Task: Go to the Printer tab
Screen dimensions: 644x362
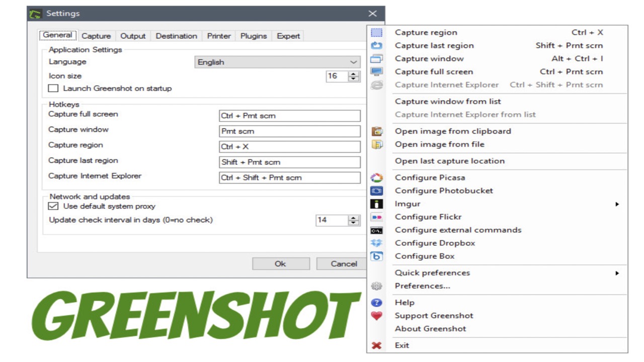Action: [x=219, y=36]
